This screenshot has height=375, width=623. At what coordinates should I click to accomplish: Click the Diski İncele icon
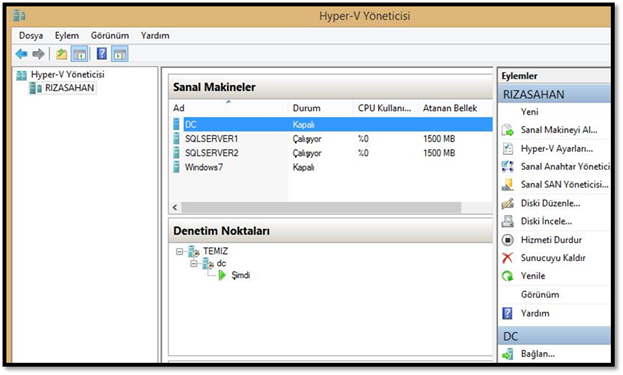(x=507, y=221)
